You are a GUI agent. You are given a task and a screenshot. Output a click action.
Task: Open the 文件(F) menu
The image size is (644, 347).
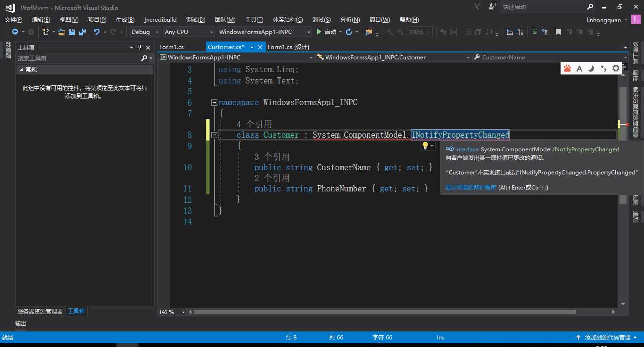tap(13, 19)
